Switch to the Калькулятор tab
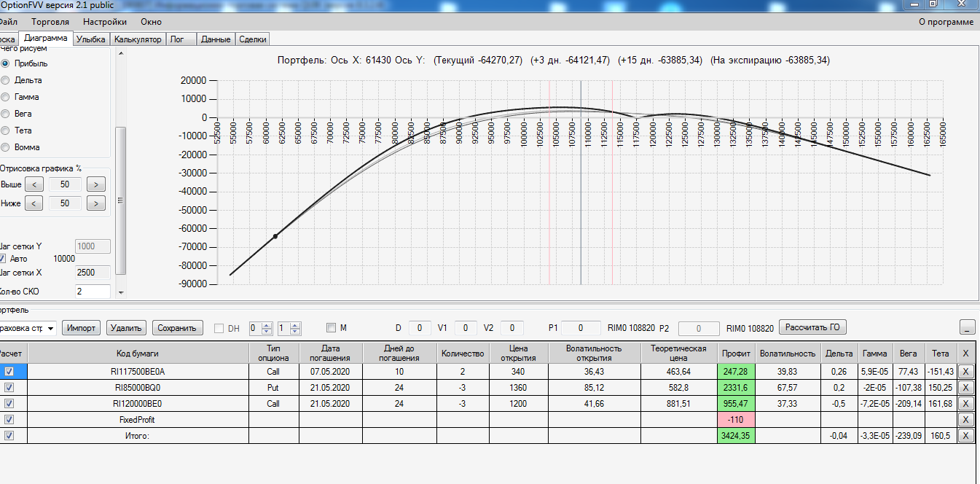980x484 pixels. pos(138,39)
